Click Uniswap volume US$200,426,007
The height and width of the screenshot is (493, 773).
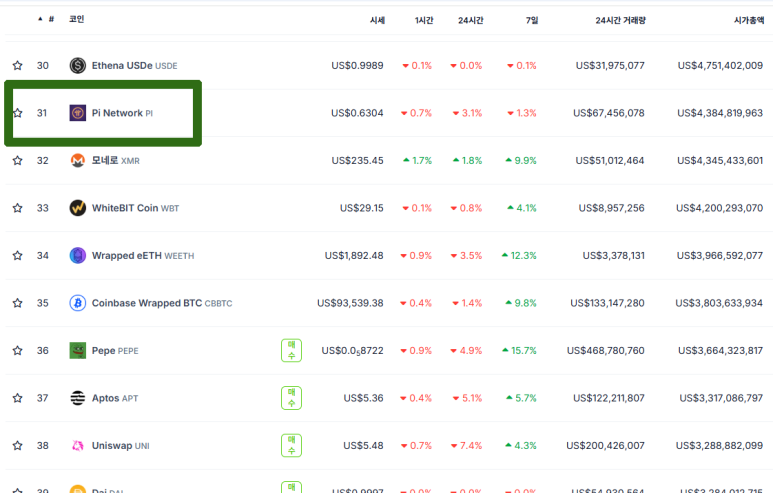(605, 446)
